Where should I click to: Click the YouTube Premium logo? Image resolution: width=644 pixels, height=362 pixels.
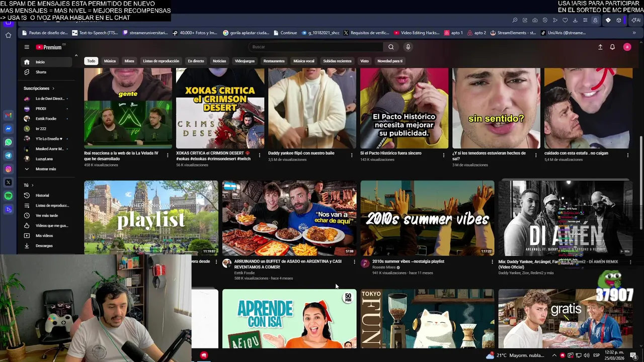(x=49, y=47)
